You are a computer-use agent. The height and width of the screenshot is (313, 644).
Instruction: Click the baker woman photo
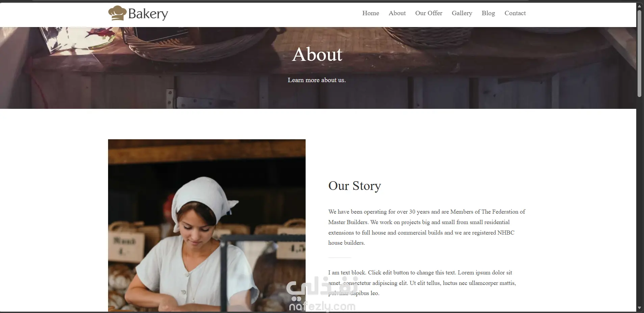(207, 225)
